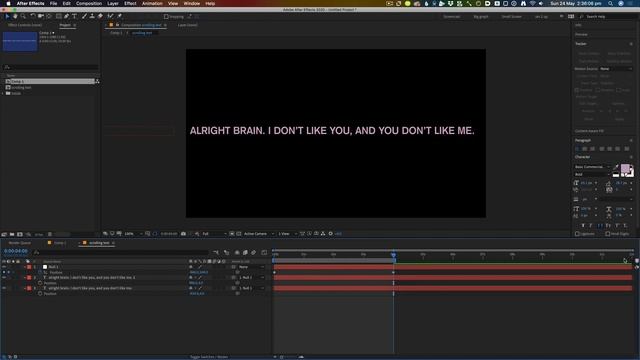Screen dimensions: 640x360
Task: Open the Window menu
Action: click(191, 3)
